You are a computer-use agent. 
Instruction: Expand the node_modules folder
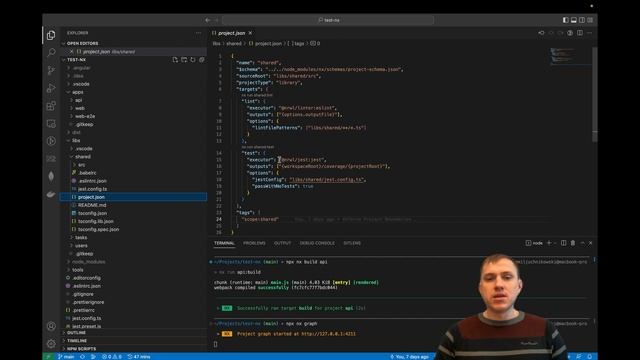coord(89,262)
